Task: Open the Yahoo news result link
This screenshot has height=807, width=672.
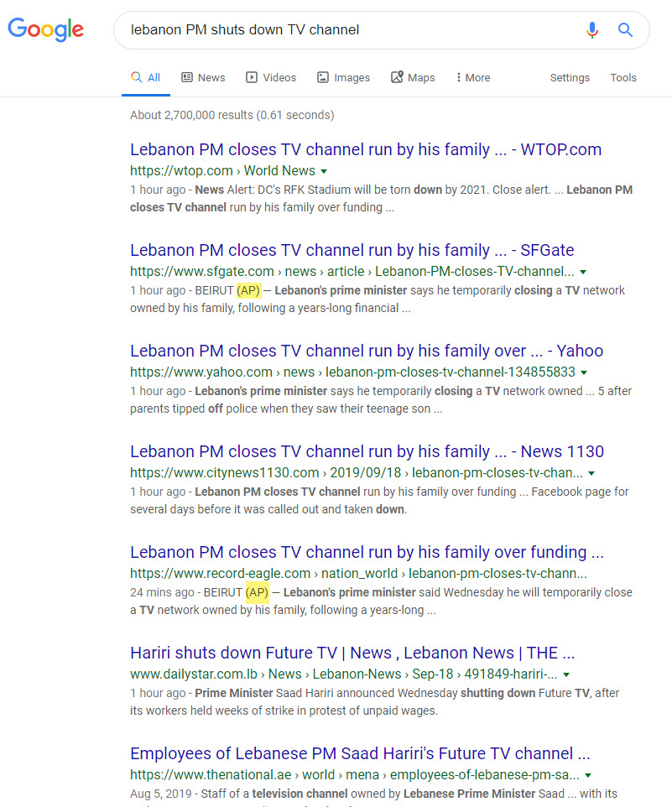Action: point(367,351)
